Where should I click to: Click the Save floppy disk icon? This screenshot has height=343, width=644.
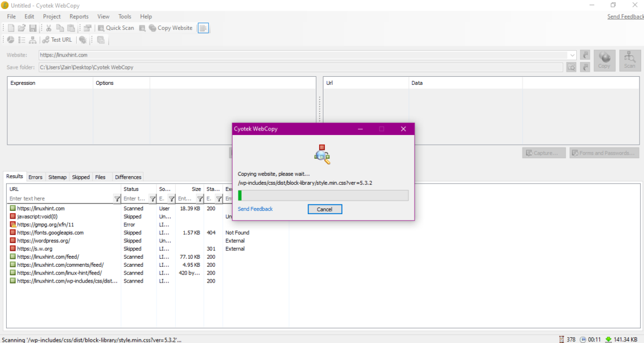click(x=33, y=28)
